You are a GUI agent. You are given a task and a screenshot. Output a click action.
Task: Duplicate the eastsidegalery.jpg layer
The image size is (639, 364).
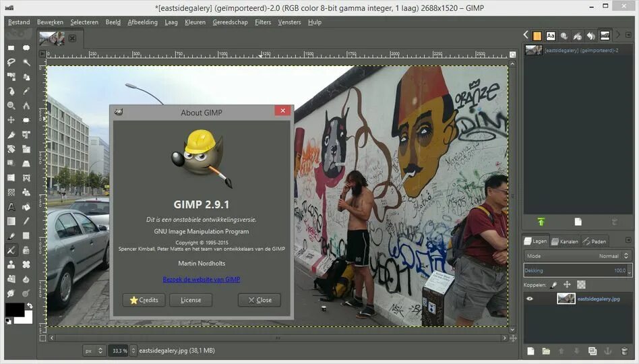coord(592,351)
